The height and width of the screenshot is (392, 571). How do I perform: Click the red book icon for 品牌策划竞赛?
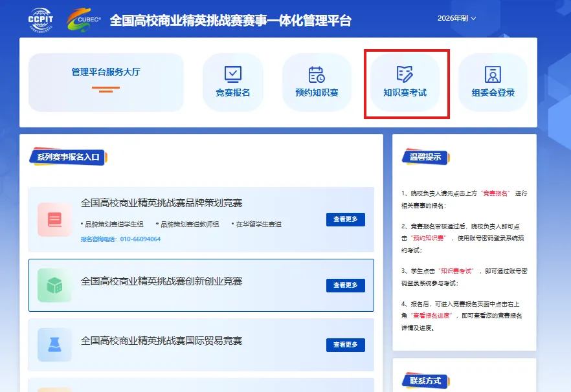54,219
